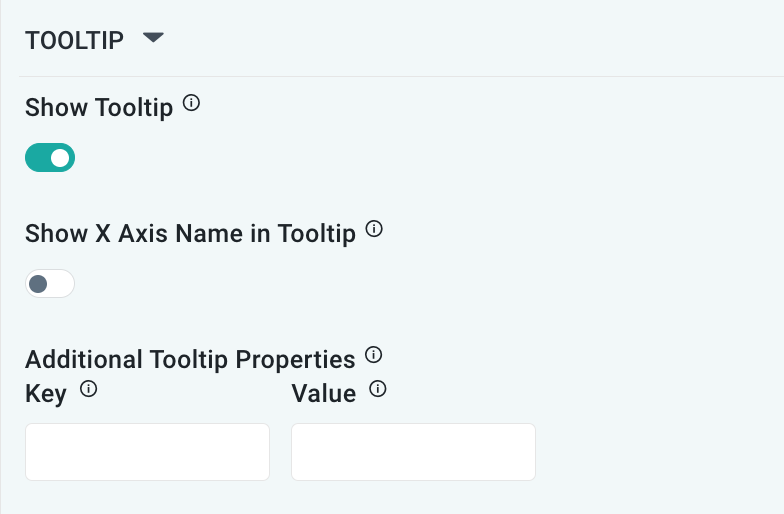Click the TOOLTIP section header text
Screen dimensions: 784x514
(74, 40)
